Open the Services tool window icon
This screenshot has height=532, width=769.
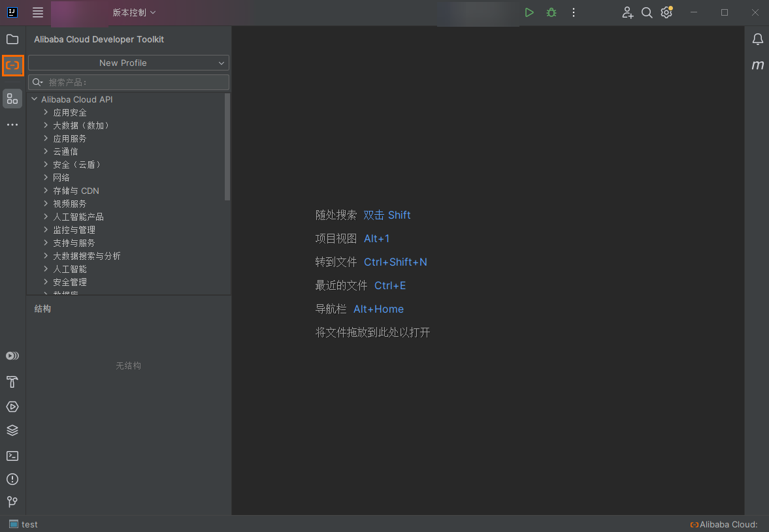coord(12,407)
